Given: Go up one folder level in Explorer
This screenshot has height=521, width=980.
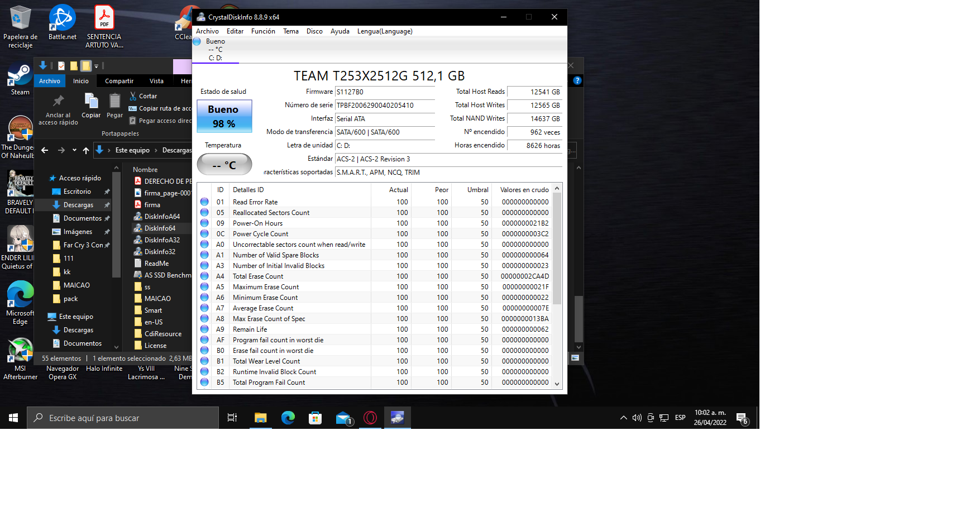Looking at the screenshot, I should (x=85, y=150).
